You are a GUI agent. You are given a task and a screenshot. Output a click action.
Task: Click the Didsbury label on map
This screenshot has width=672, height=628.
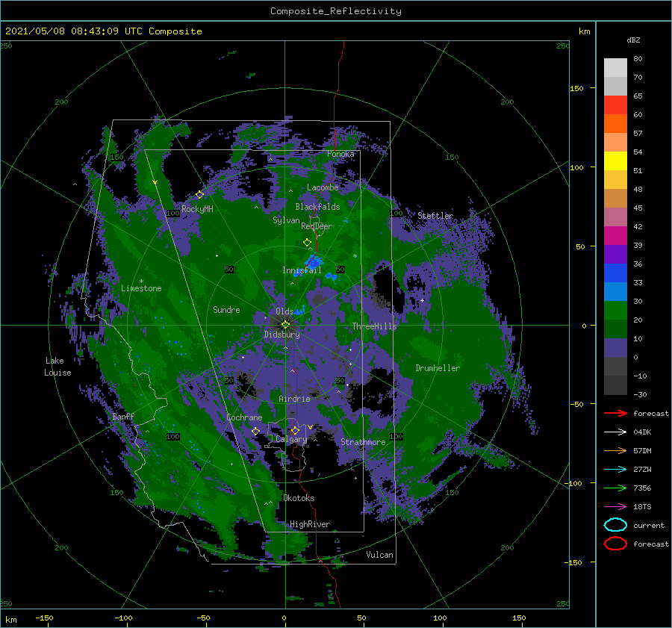(281, 335)
